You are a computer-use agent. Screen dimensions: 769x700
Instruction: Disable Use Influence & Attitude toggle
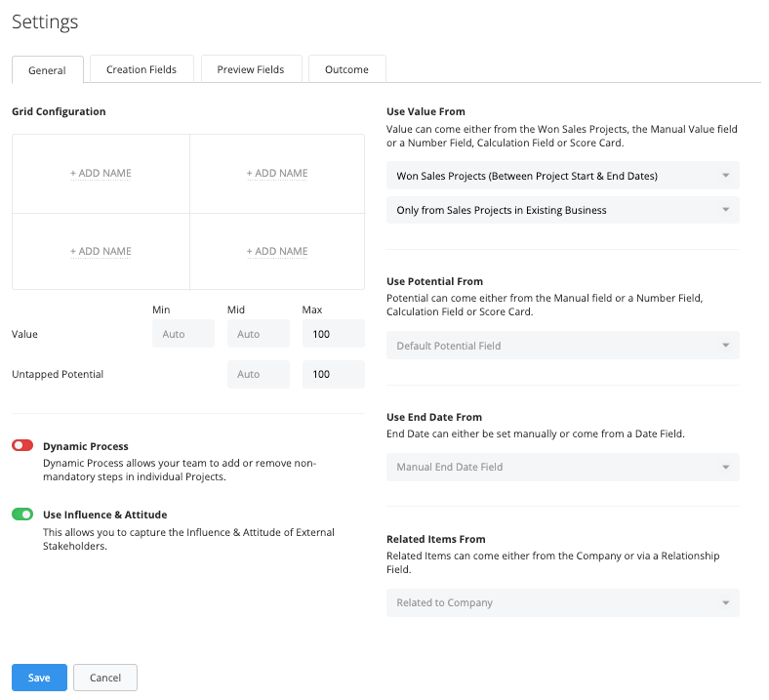[x=22, y=515]
